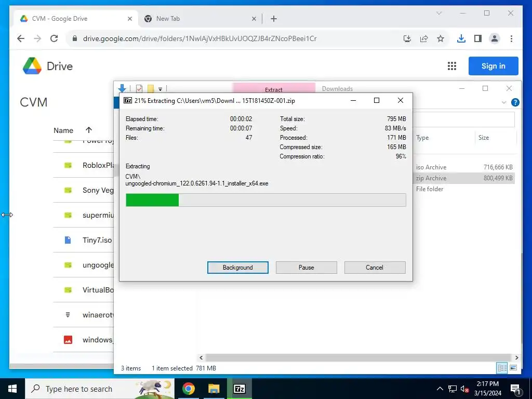The height and width of the screenshot is (399, 532).
Task: Go forward in Chrome browser
Action: pos(37,38)
